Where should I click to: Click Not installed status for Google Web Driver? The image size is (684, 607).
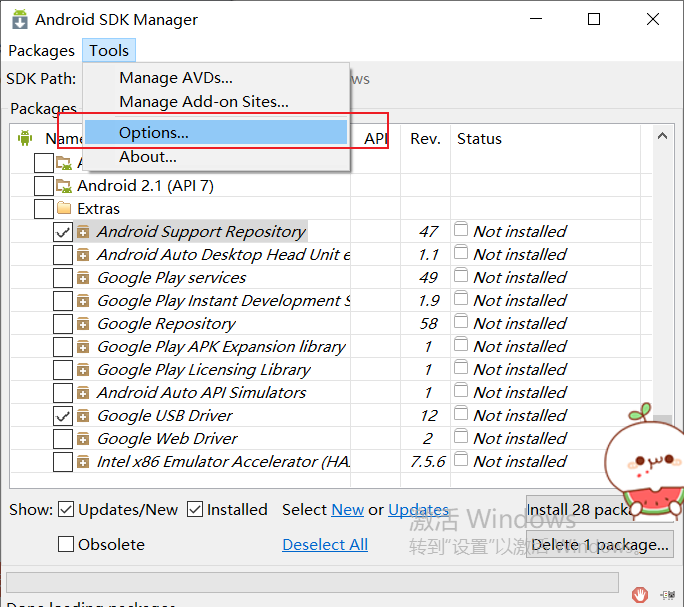pyautogui.click(x=520, y=439)
